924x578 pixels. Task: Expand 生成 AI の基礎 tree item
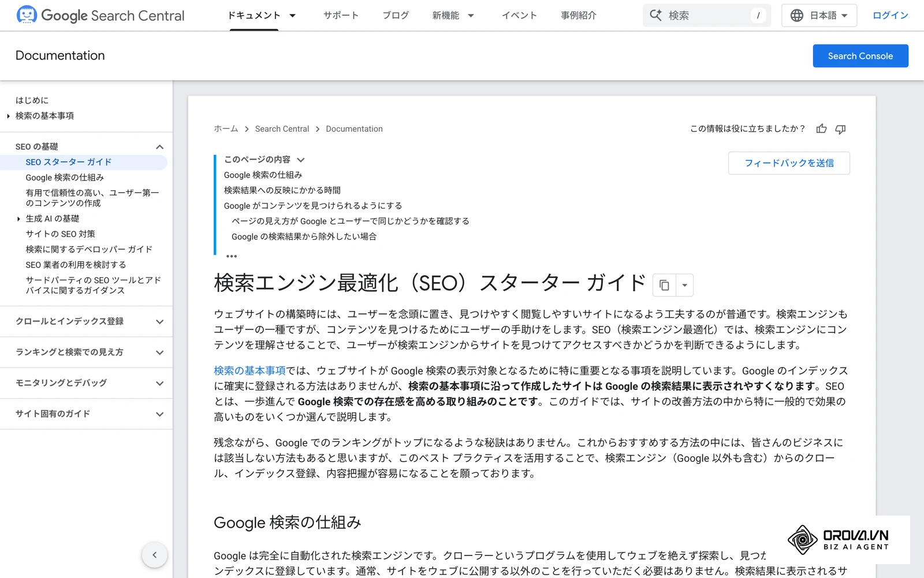click(18, 219)
